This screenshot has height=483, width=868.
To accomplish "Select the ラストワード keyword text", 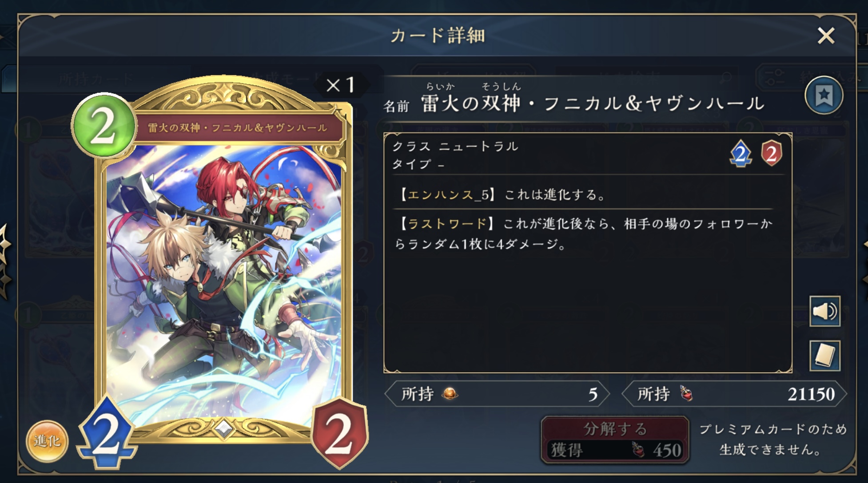I will [x=447, y=223].
